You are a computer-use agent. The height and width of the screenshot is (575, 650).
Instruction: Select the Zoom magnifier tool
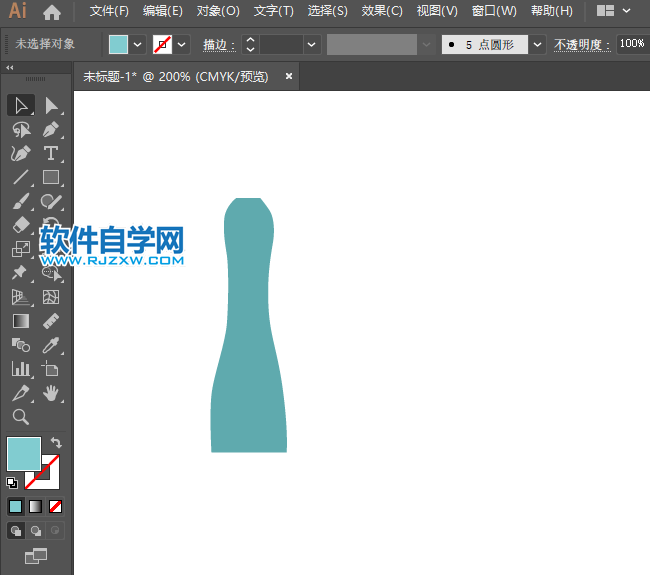point(21,417)
